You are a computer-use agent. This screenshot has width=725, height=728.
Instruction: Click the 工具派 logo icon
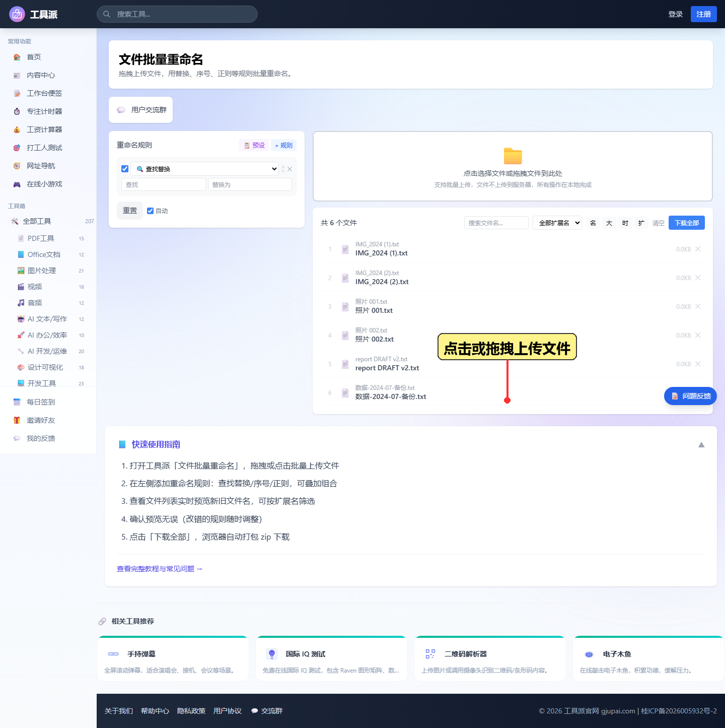point(17,14)
